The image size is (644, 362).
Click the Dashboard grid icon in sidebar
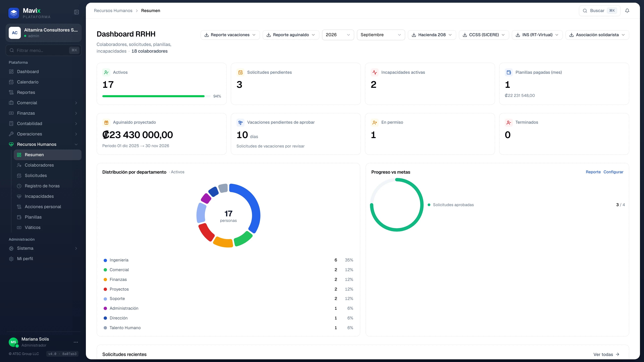[11, 72]
